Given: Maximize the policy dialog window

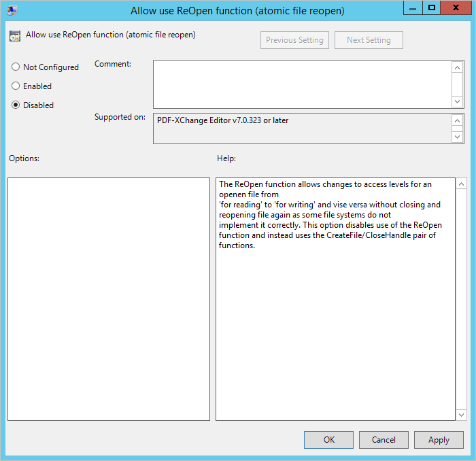Looking at the screenshot, I should [x=431, y=8].
